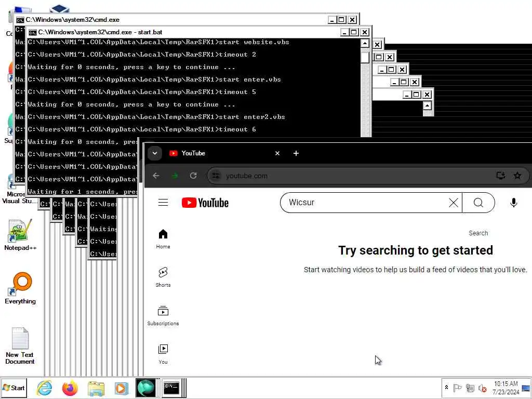Image resolution: width=532 pixels, height=399 pixels.
Task: Click the muted volume icon in the tray
Action: [x=482, y=388]
